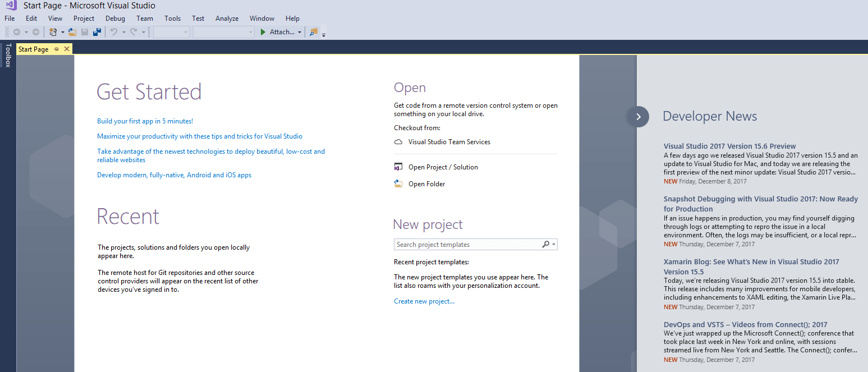Click the Save All toolbar icon

click(97, 32)
